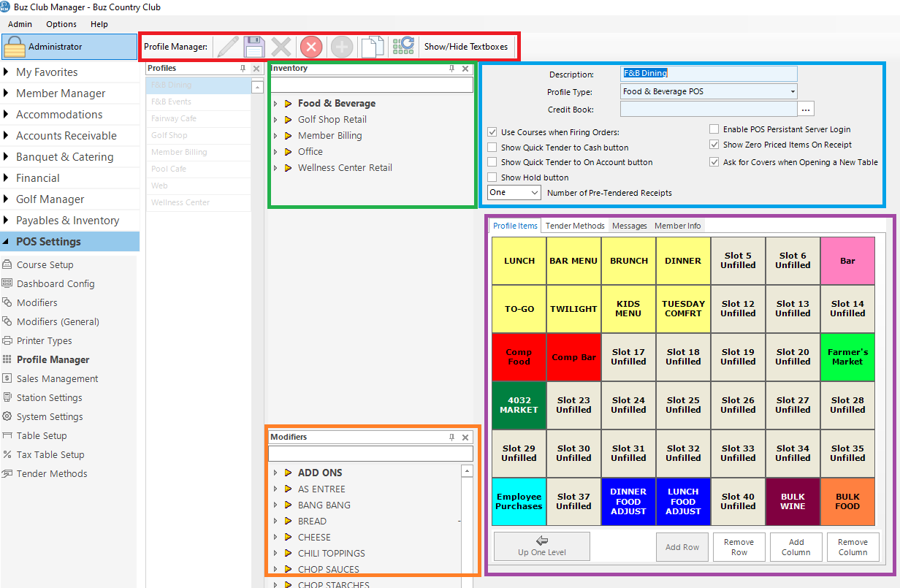Viewport: 900px width, 588px height.
Task: Pin the Inventory panel using pushpin icon
Action: click(451, 69)
